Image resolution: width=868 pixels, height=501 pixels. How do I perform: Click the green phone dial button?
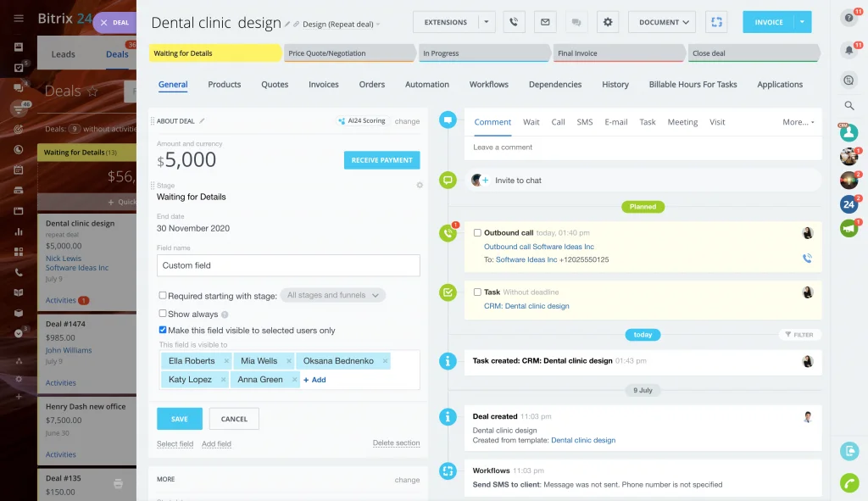849,482
